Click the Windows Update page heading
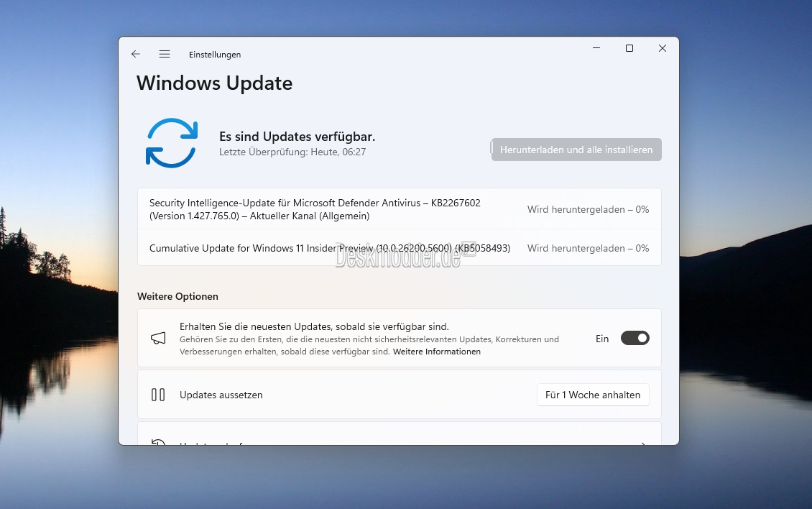 coord(214,83)
